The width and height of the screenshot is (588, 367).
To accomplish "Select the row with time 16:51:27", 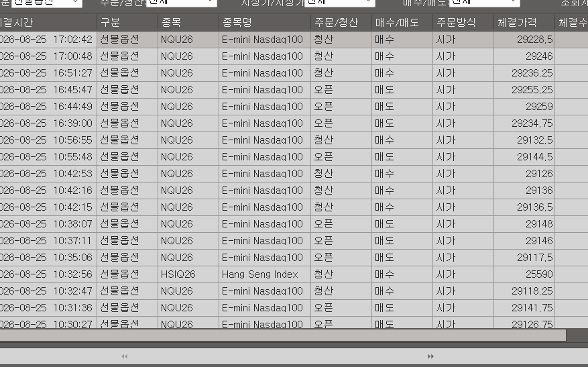I will tap(294, 73).
